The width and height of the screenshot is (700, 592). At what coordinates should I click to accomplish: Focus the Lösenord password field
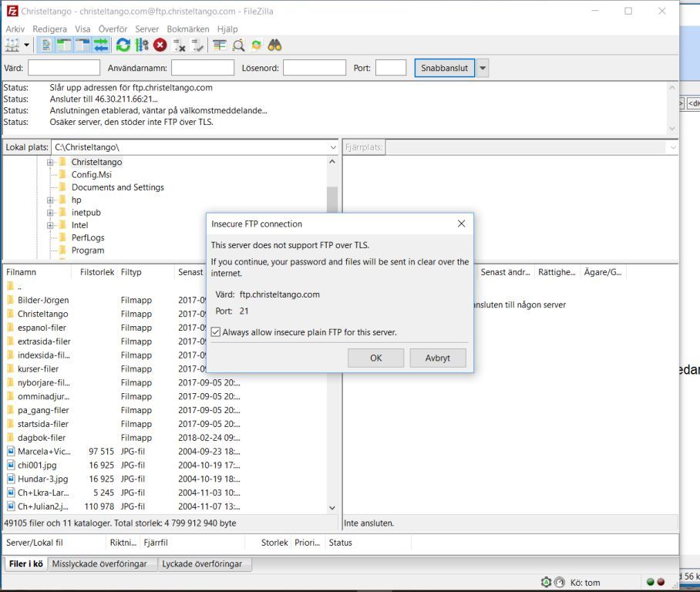click(315, 68)
